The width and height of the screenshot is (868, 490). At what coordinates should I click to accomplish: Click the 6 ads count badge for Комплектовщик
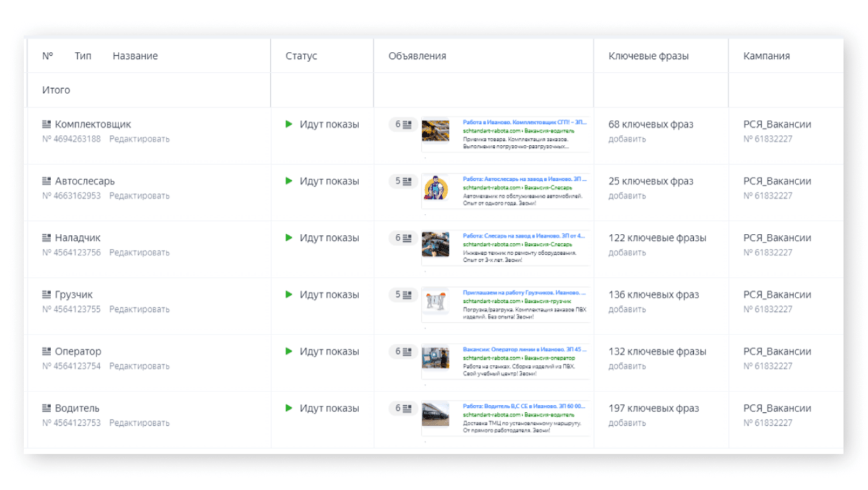tap(403, 124)
